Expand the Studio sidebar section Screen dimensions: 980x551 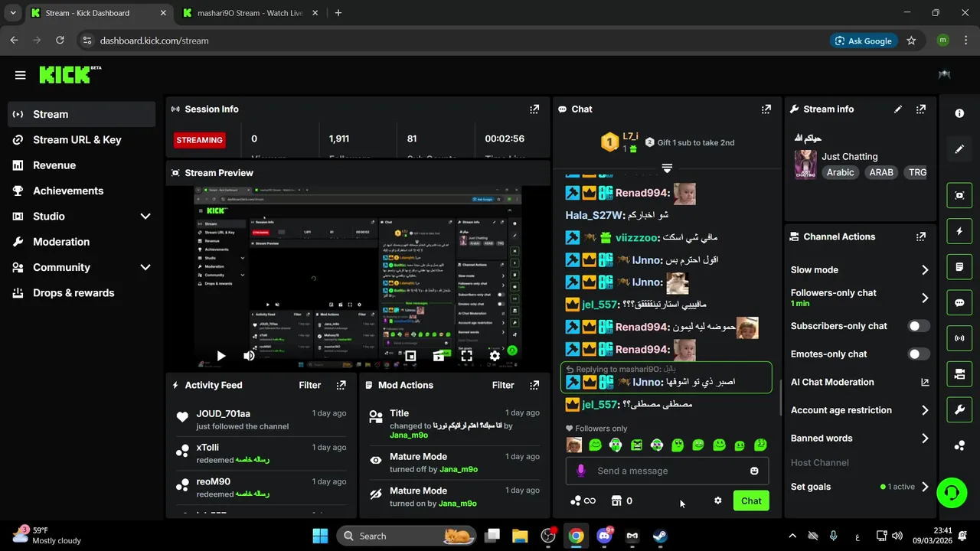(x=145, y=217)
